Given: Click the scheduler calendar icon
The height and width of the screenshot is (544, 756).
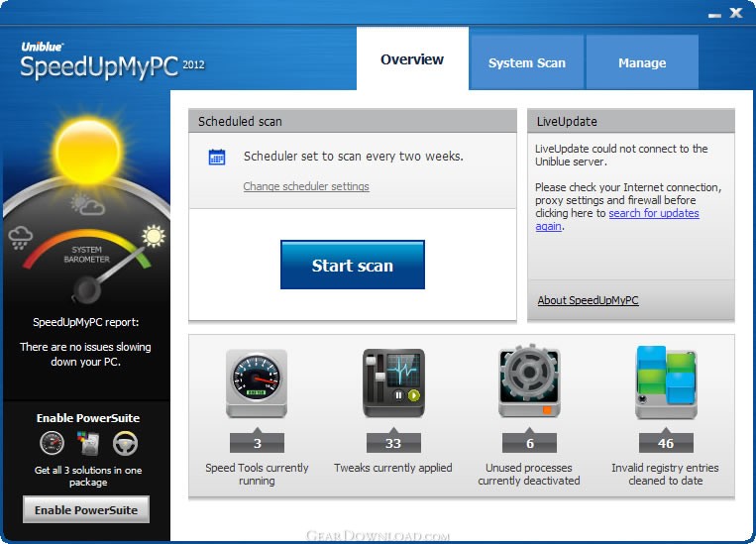Looking at the screenshot, I should 217,157.
